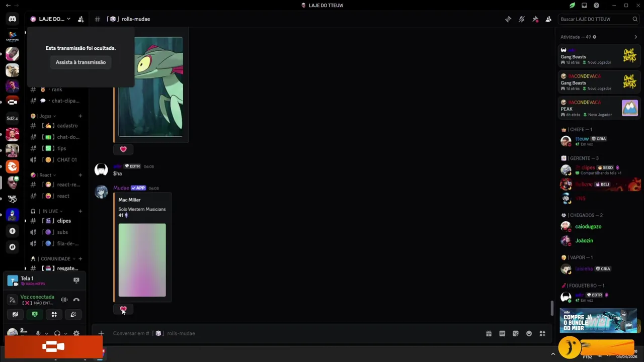The height and width of the screenshot is (362, 644).
Task: Click plus attachment button in message bar
Action: coord(101,333)
